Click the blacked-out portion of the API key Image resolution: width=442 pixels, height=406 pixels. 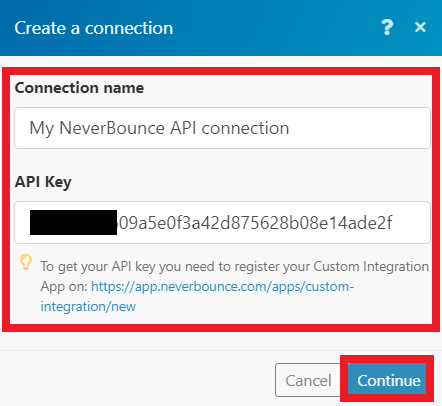pos(73,222)
